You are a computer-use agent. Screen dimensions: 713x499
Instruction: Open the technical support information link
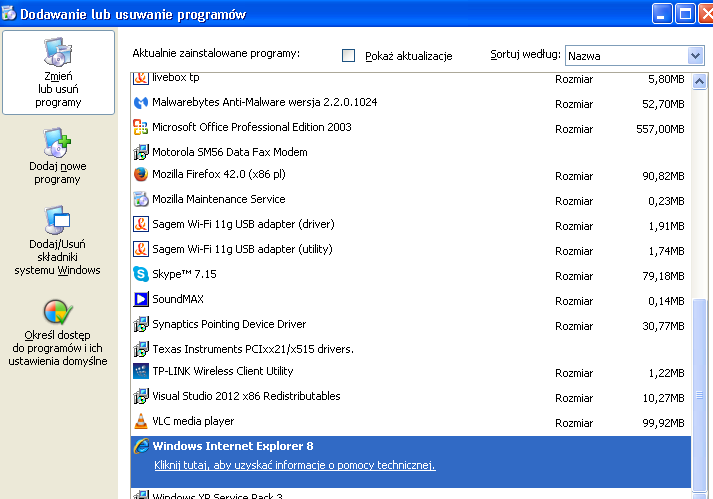[x=295, y=465]
